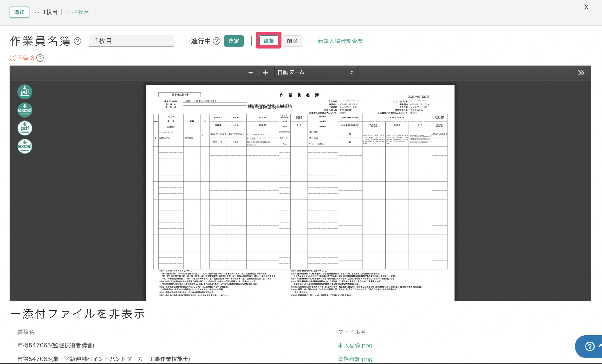The height and width of the screenshot is (364, 602).
Task: Click help icon next to 不備 6
Action: tap(40, 58)
